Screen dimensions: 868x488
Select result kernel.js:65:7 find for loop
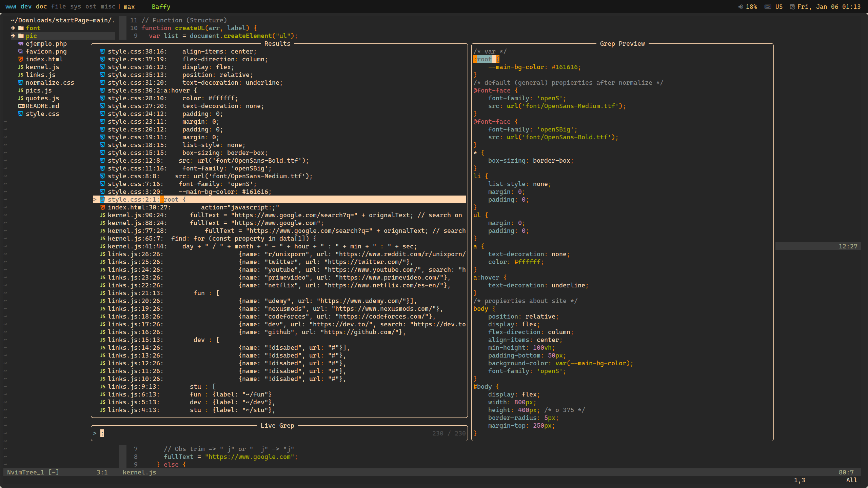tap(279, 239)
